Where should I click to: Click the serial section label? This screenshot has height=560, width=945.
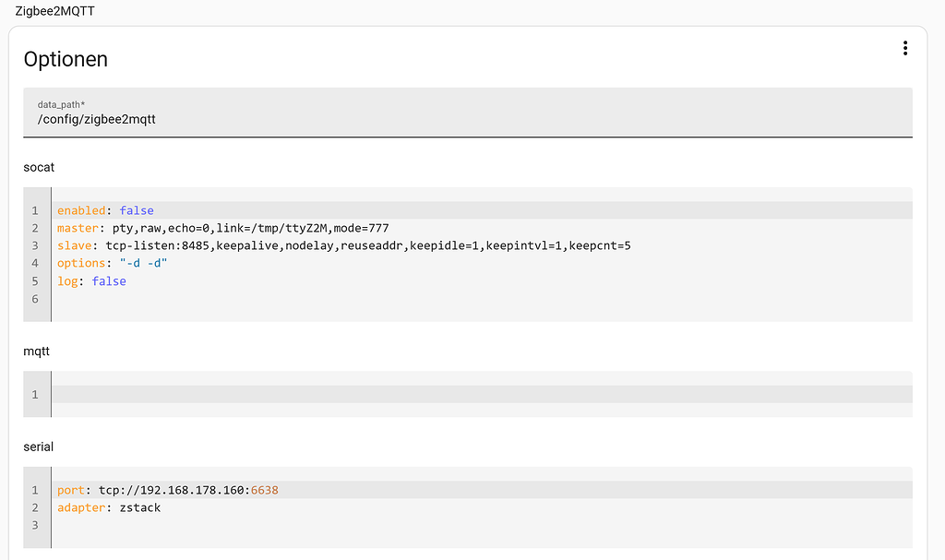pos(37,447)
